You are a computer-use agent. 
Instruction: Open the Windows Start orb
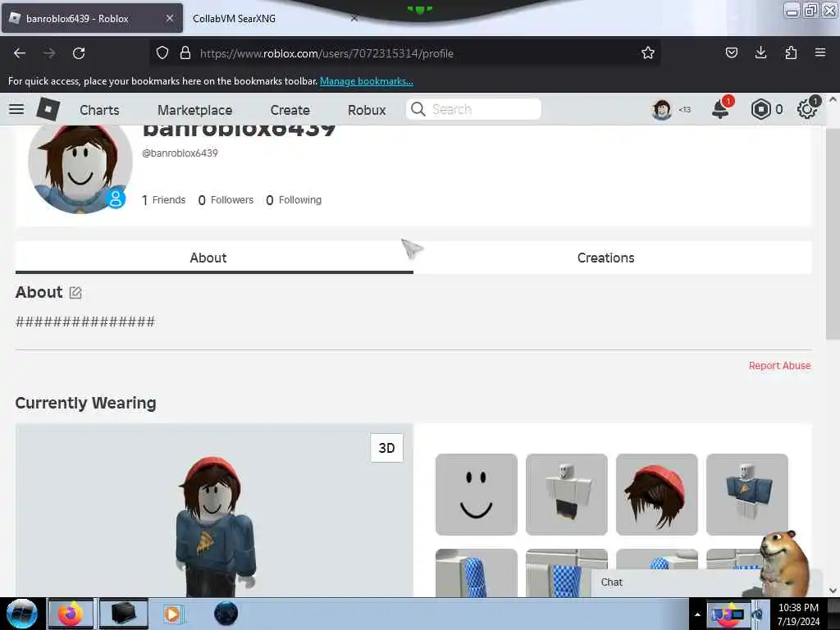(x=22, y=614)
